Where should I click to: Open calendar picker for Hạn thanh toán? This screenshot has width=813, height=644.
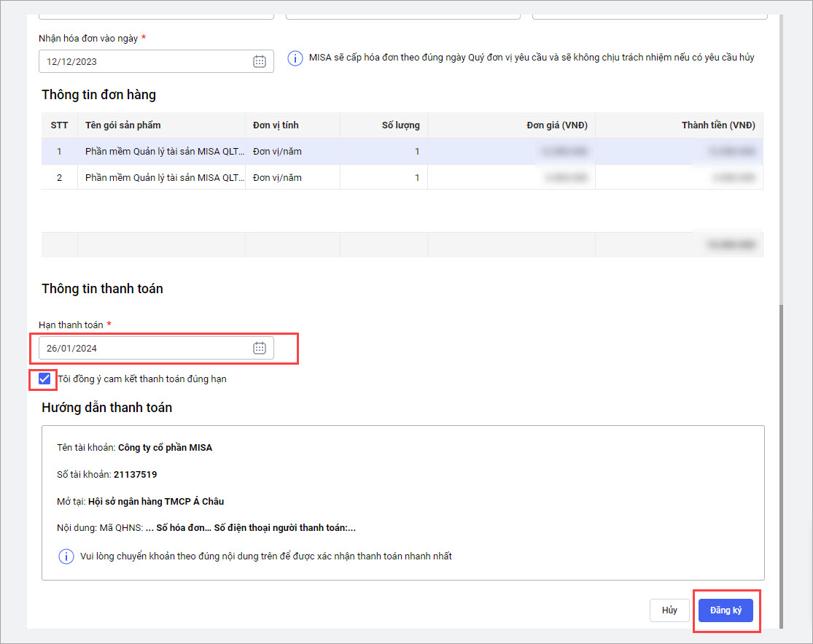coord(259,349)
